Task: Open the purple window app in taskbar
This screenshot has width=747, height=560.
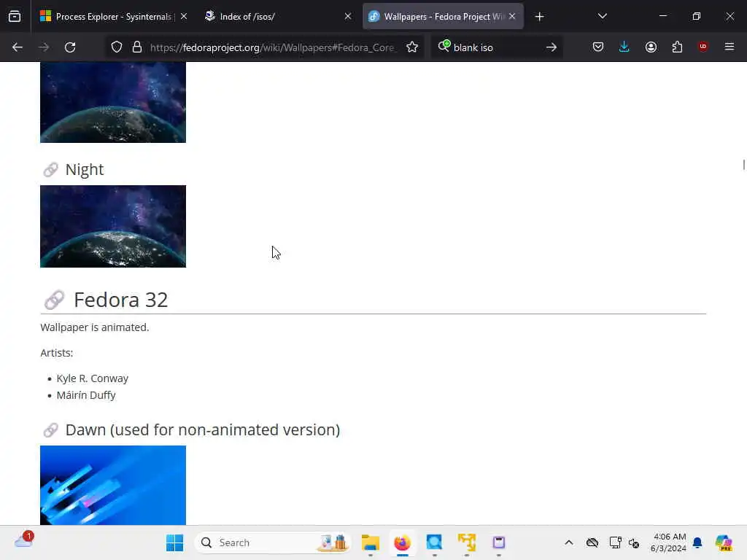Action: [499, 542]
